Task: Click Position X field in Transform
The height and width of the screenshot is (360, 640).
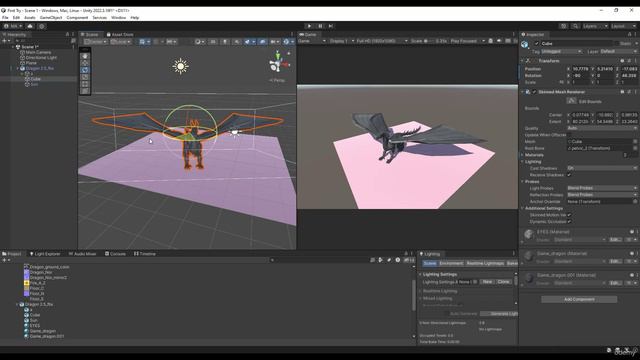Action: tap(581, 69)
